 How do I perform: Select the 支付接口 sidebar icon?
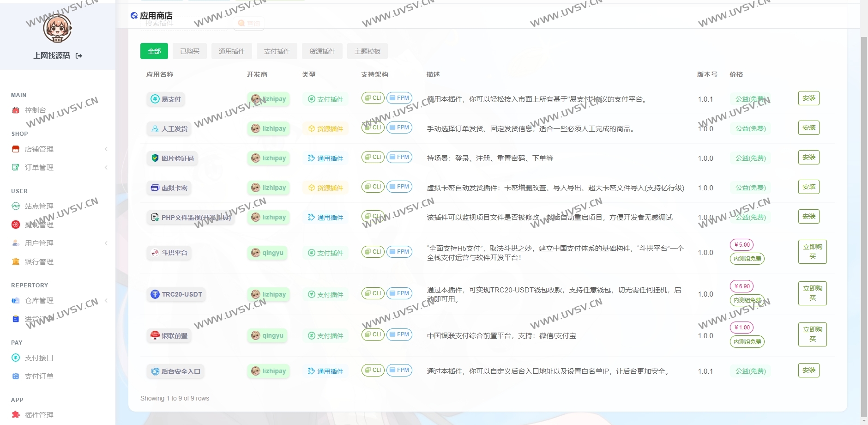coord(16,358)
